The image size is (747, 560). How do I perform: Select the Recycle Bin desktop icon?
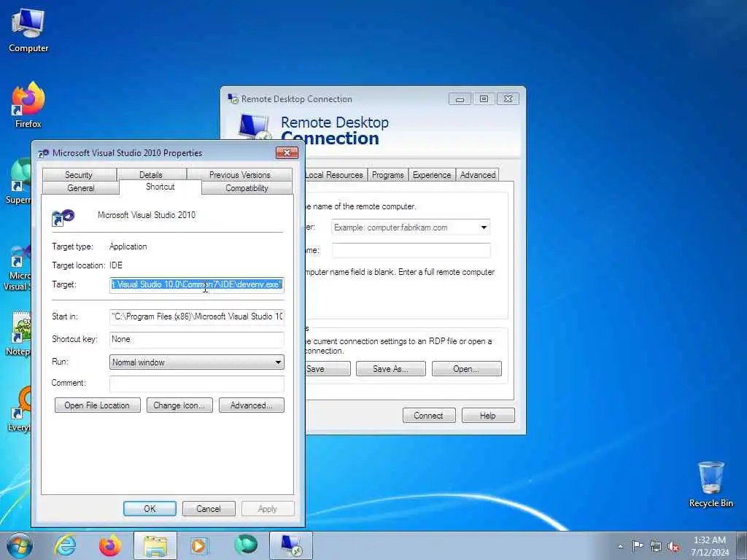pos(711,484)
